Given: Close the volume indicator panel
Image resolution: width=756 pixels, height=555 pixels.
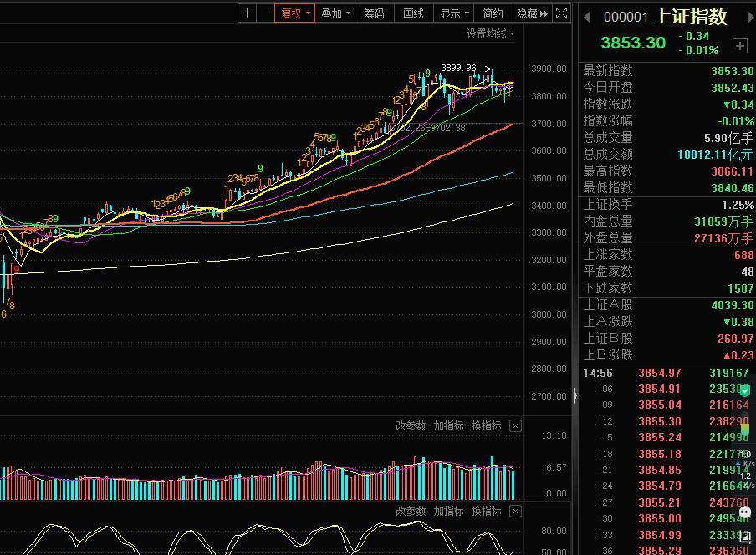Looking at the screenshot, I should (515, 426).
